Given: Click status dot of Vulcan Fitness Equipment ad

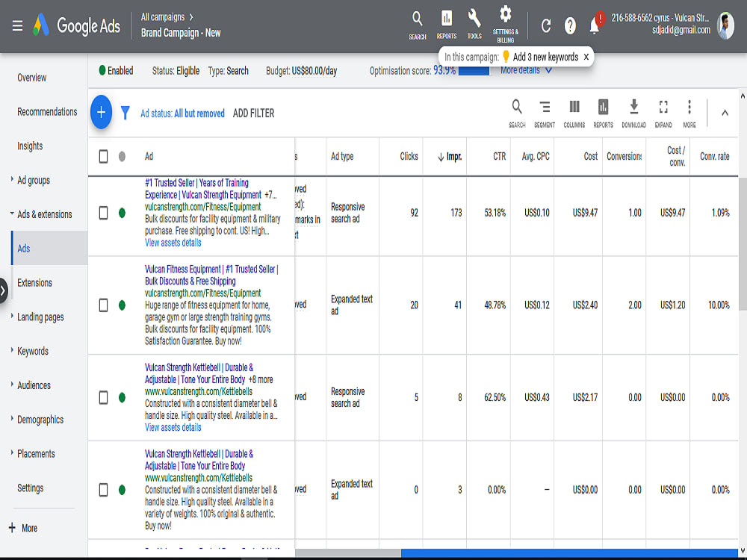Looking at the screenshot, I should [x=122, y=305].
